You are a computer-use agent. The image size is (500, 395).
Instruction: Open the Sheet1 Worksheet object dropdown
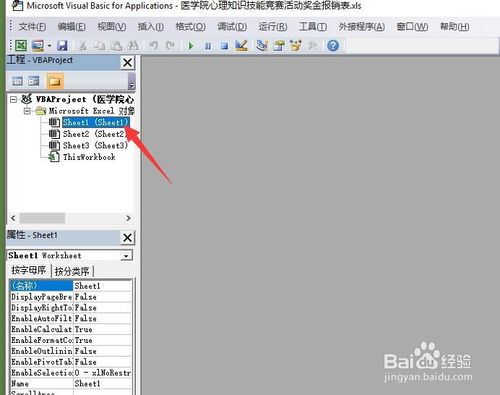[126, 256]
